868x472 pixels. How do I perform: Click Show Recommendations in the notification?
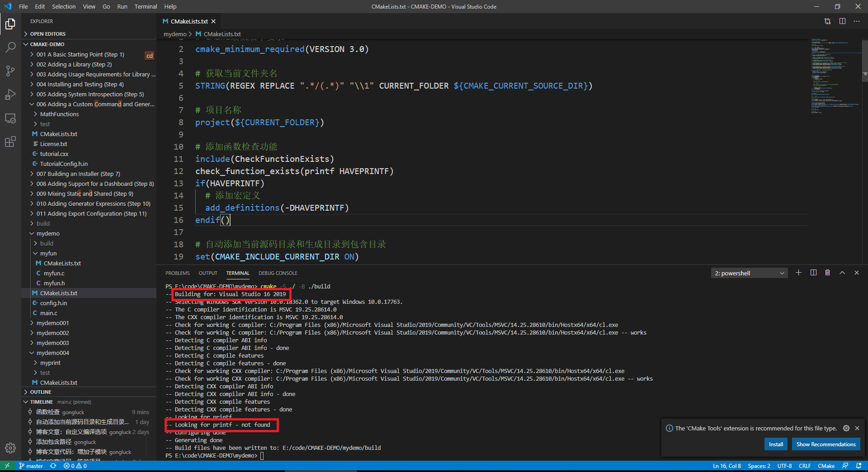pyautogui.click(x=826, y=444)
